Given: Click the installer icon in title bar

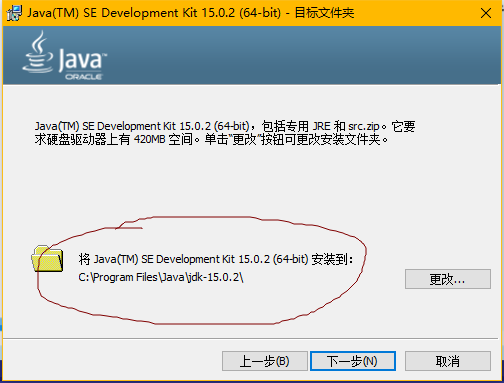Looking at the screenshot, I should 14,13.
